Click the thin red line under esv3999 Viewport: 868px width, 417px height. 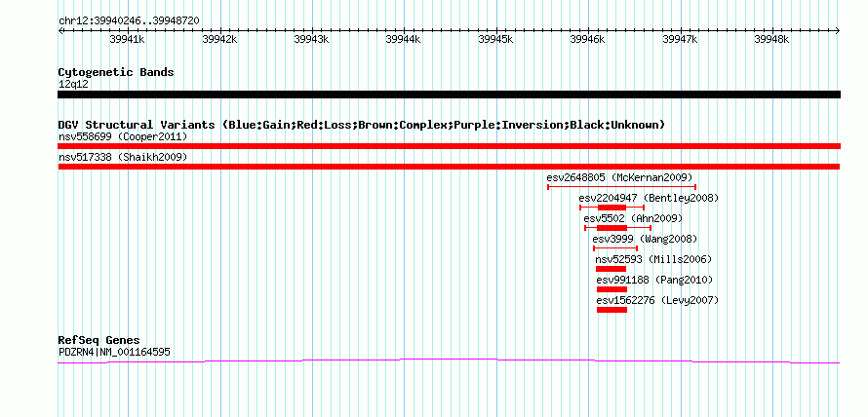[615, 248]
